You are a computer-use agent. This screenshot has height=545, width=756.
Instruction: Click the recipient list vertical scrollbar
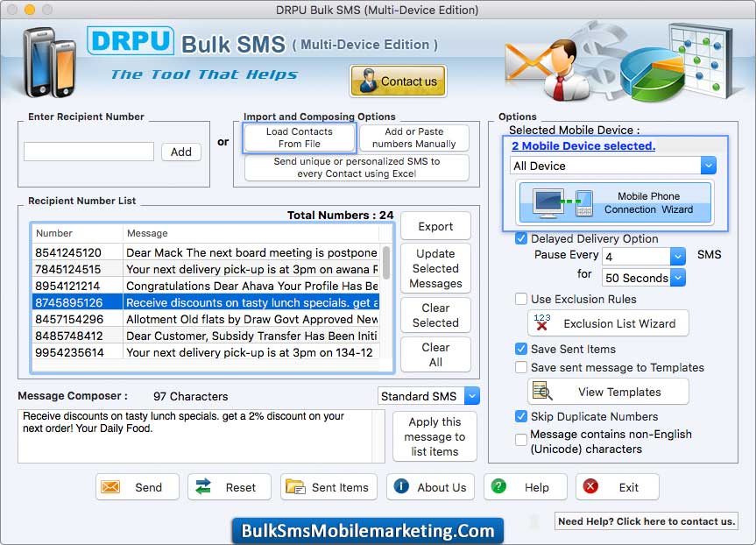pos(385,263)
